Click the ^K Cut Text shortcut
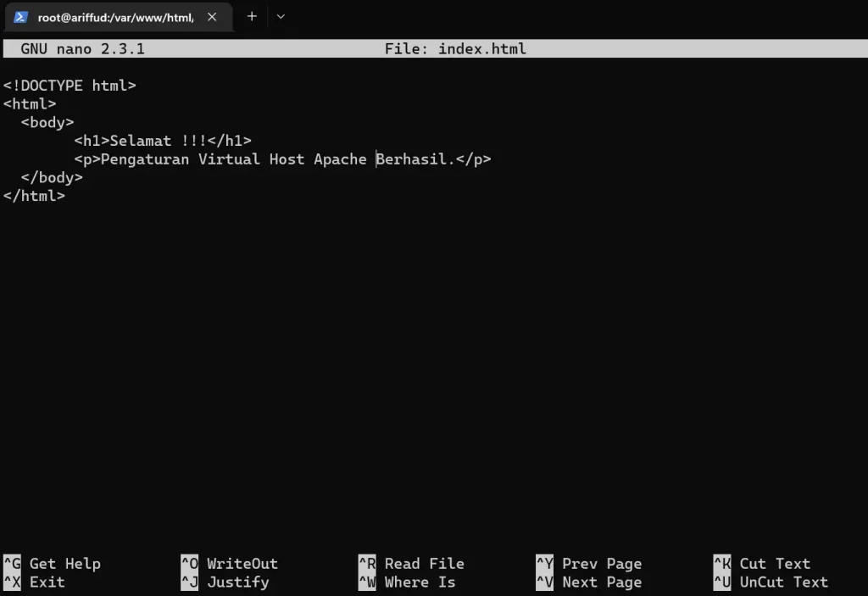 tap(762, 564)
